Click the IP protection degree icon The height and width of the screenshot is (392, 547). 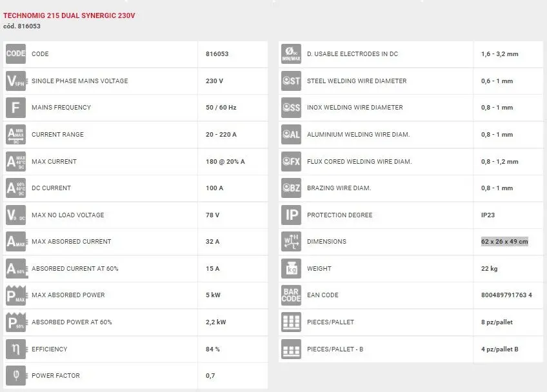point(291,215)
